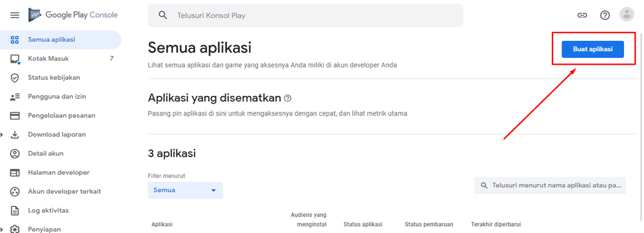Screen dimensions: 644x233
Task: Click the 3 aplikasi heading
Action: (172, 154)
